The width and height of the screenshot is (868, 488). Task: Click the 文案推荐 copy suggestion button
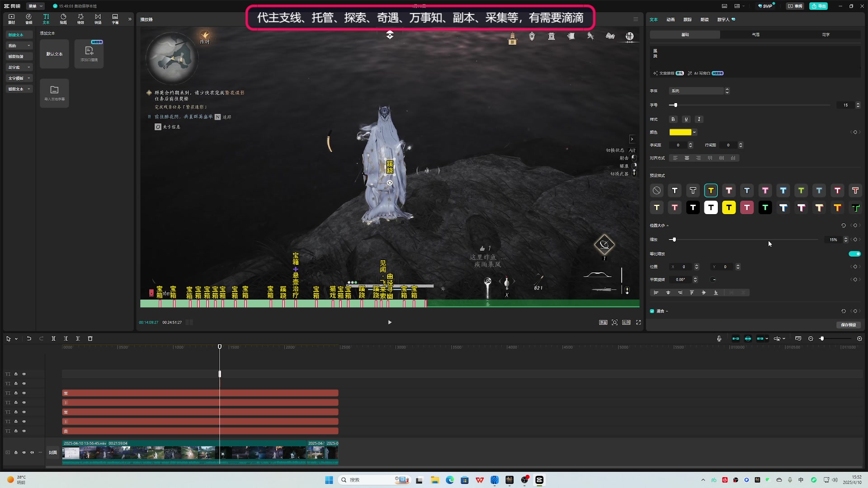pos(668,73)
